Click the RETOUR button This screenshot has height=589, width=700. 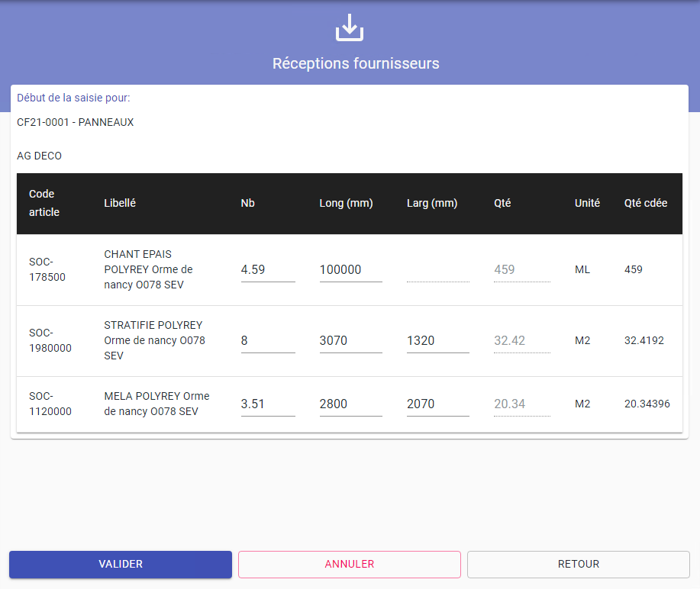pos(578,565)
